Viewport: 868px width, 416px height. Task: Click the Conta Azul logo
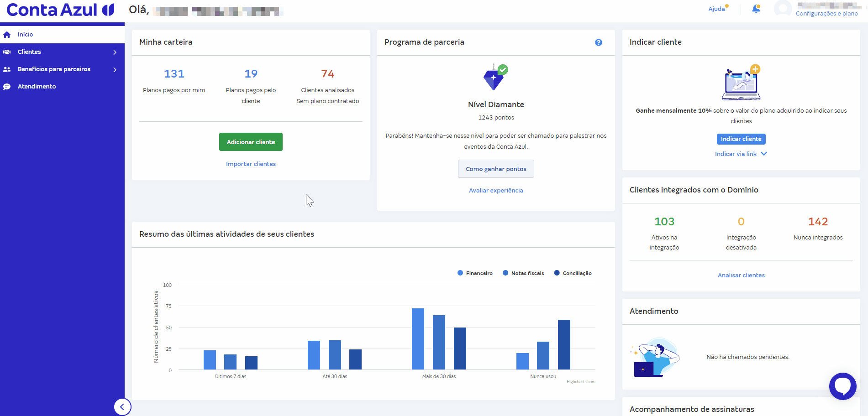pyautogui.click(x=60, y=10)
